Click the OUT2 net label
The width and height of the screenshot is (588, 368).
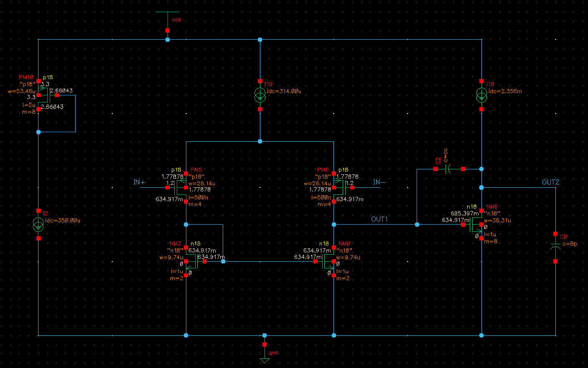point(550,182)
